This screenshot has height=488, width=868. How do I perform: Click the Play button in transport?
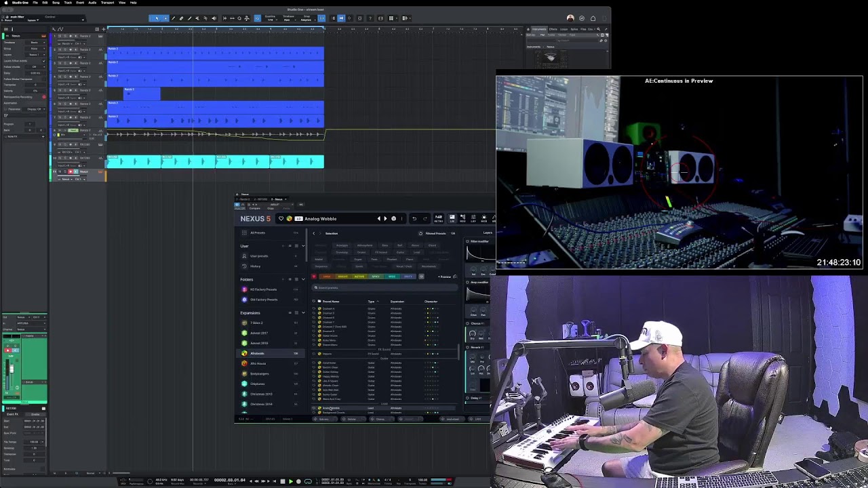[291, 481]
